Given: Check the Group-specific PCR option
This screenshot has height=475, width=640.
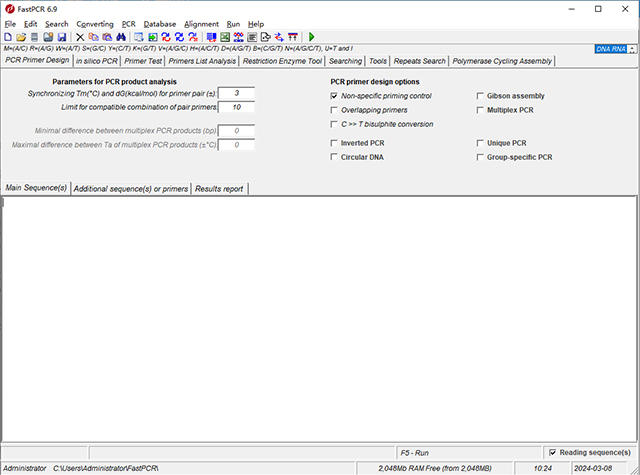Looking at the screenshot, I should click(480, 157).
